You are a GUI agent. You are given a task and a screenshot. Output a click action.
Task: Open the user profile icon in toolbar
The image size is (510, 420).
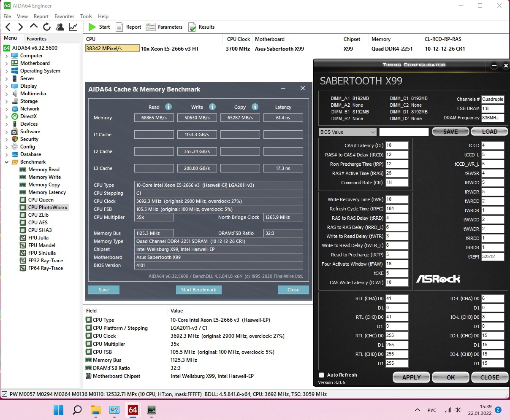[x=60, y=27]
